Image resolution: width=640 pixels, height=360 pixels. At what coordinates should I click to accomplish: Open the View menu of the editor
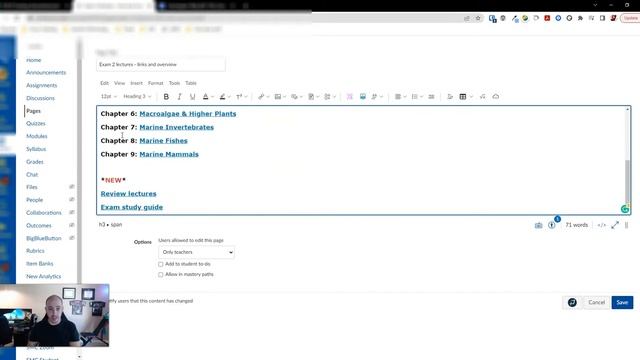point(120,83)
